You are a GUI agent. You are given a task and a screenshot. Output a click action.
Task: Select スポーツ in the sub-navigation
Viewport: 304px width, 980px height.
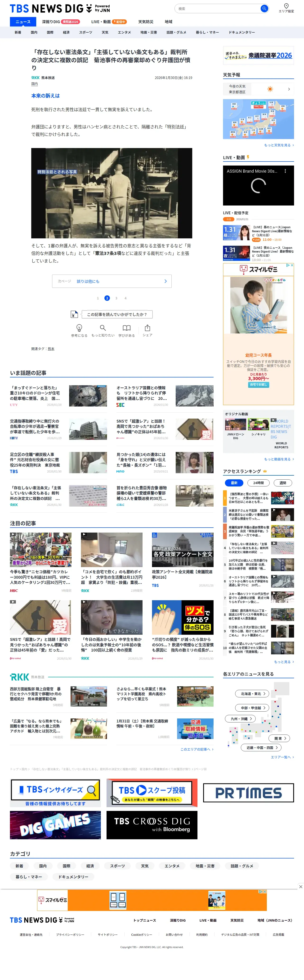[x=86, y=32]
